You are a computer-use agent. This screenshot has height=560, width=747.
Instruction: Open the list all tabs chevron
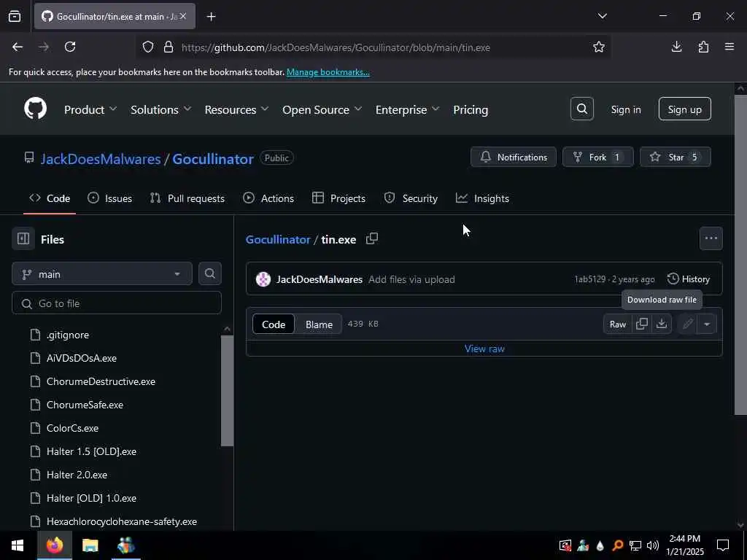pos(602,16)
